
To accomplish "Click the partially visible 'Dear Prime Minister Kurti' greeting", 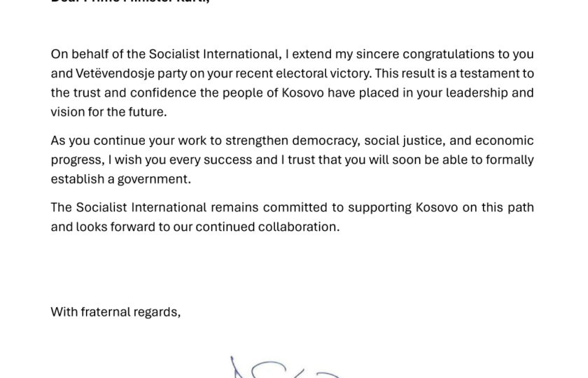I will [130, 1].
